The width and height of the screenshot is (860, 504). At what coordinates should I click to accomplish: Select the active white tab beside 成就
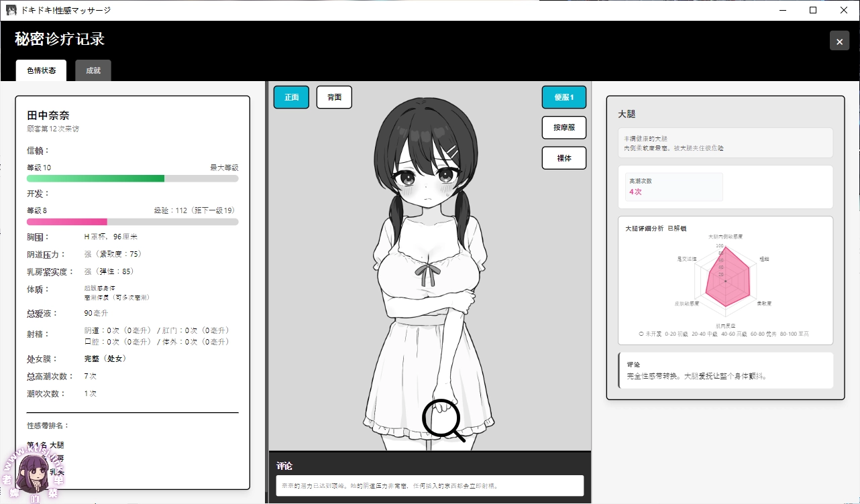click(x=41, y=70)
